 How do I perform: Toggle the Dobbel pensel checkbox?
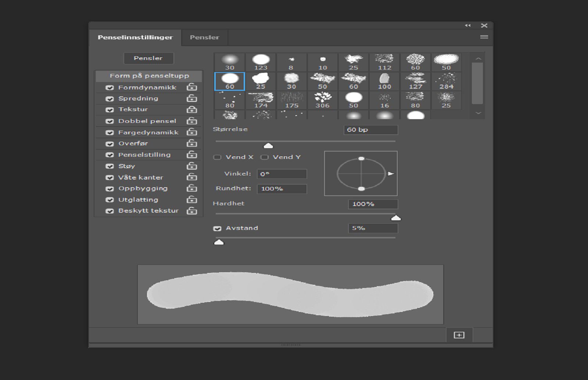click(x=110, y=121)
